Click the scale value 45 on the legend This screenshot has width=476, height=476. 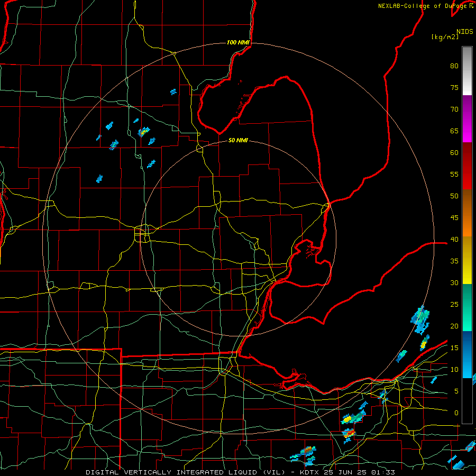click(x=454, y=218)
